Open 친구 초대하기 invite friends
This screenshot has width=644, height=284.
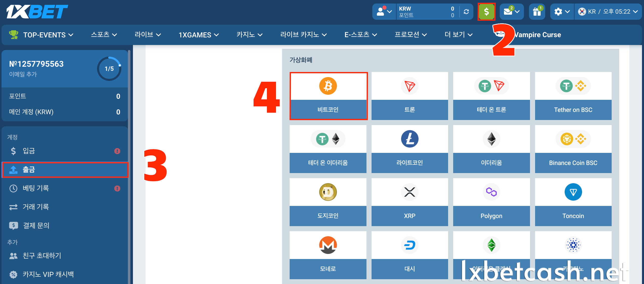coord(65,256)
